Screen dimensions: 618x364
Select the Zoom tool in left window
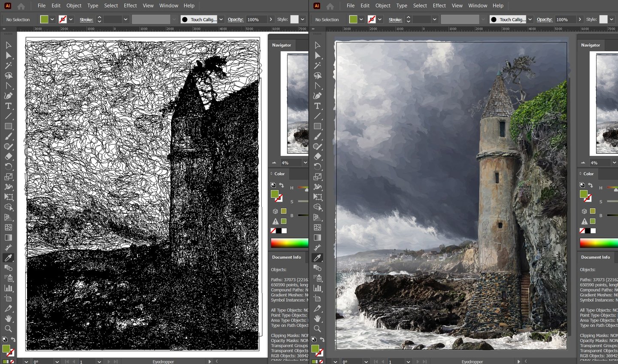(8, 329)
